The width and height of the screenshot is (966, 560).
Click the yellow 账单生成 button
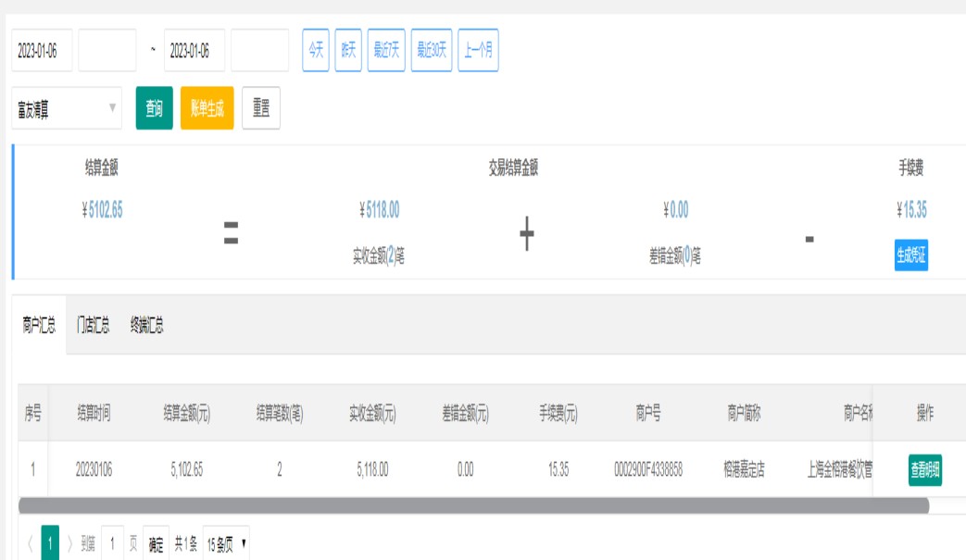point(207,108)
